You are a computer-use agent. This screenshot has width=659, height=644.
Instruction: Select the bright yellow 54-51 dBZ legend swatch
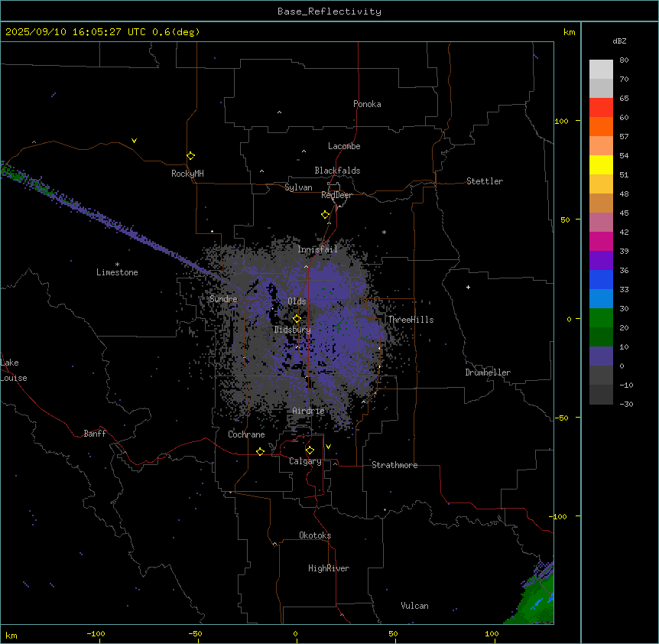pos(601,164)
